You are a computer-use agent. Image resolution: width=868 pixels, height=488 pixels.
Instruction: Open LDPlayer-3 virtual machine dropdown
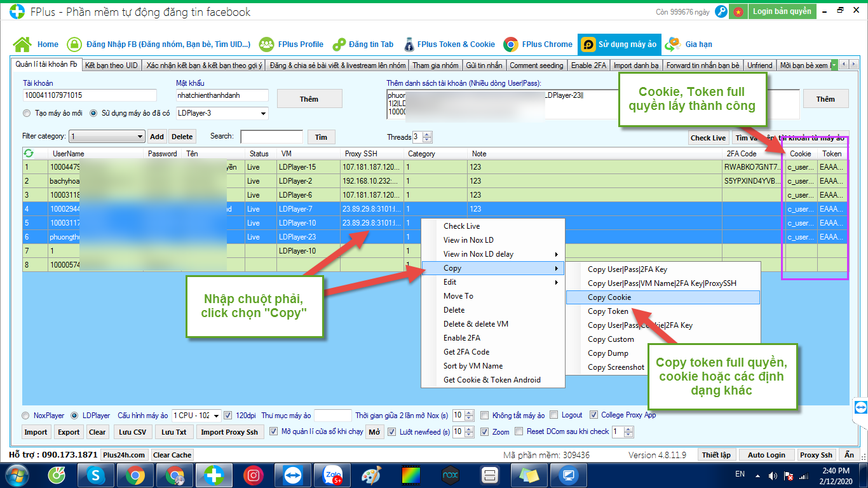(263, 114)
